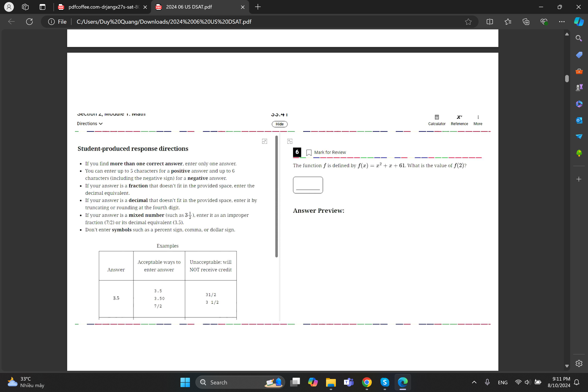Click the Hide timer button
This screenshot has height=392, width=588.
(280, 124)
